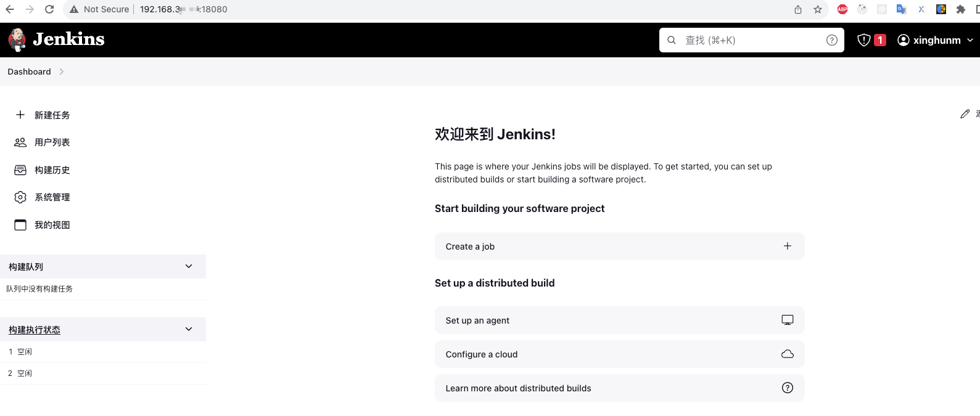Click the Start building your software project heading
980x416 pixels.
click(x=519, y=208)
